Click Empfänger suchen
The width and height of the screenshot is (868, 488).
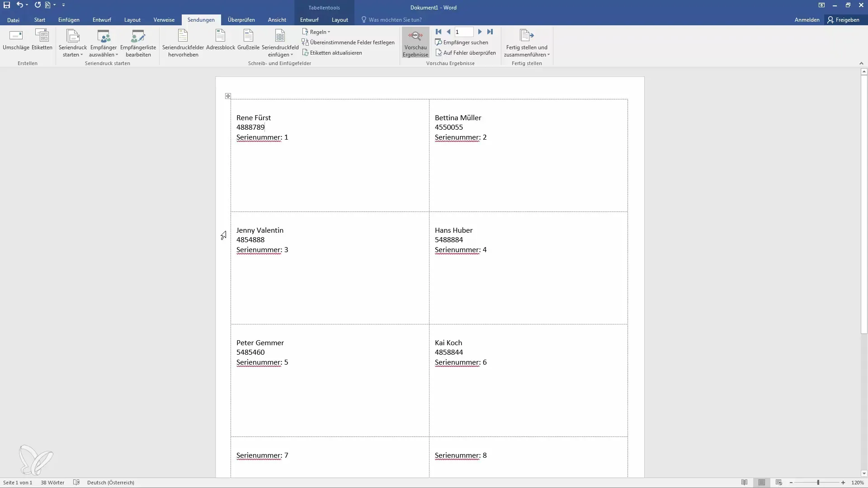click(x=462, y=42)
